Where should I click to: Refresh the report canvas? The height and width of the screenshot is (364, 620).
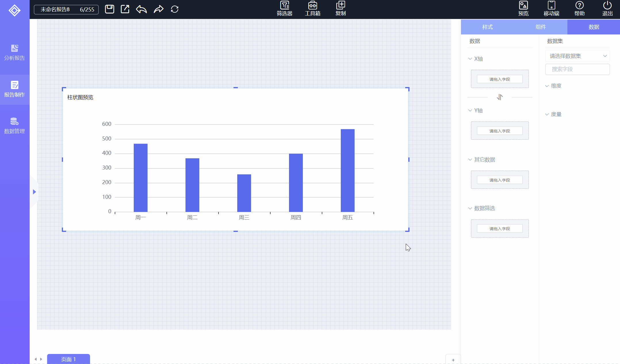tap(175, 9)
